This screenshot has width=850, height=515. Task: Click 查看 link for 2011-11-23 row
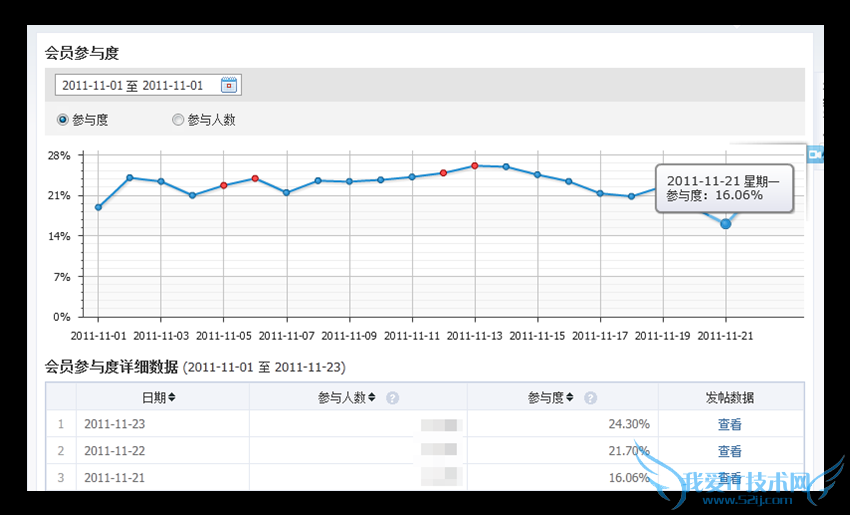729,424
